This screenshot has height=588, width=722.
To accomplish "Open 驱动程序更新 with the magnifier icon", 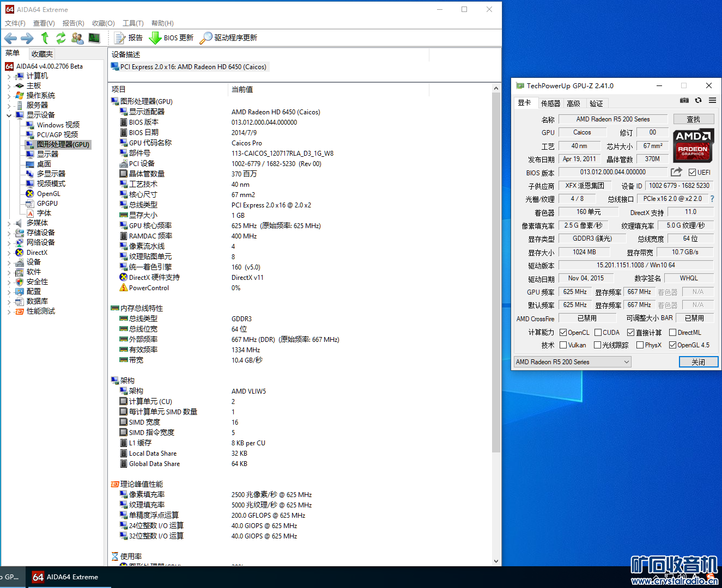I will tap(205, 38).
